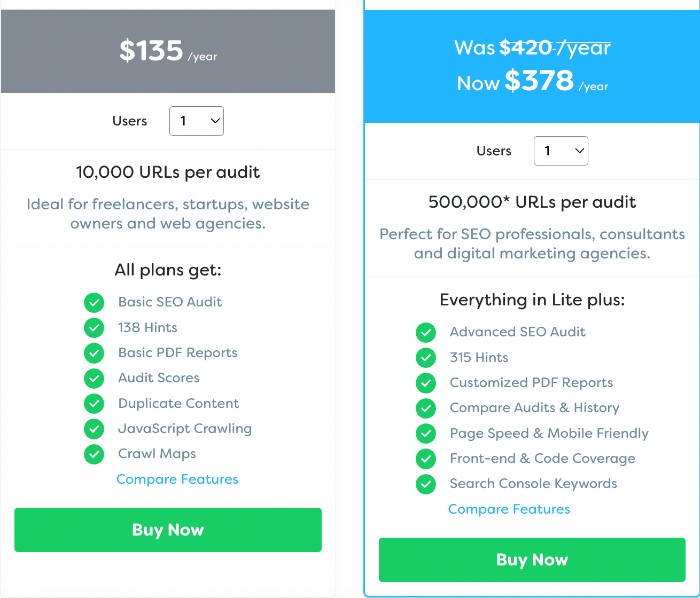Click checkmark icon beside Duplicate Content
Screen dimensions: 700x598
click(94, 403)
